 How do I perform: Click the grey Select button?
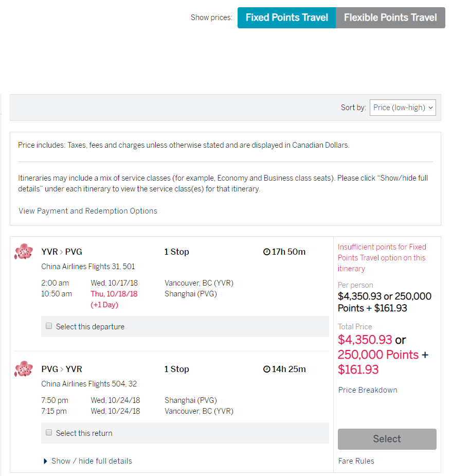(387, 439)
